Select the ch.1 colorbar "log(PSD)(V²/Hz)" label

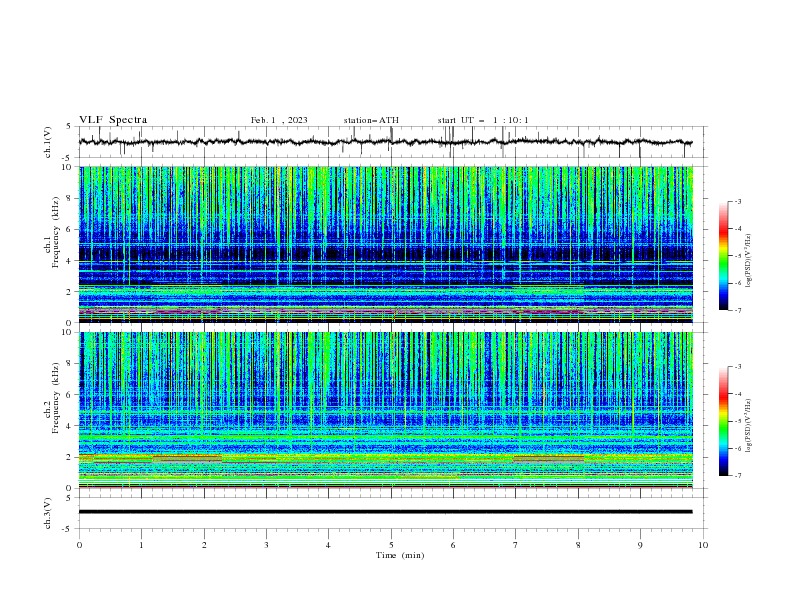748,261
